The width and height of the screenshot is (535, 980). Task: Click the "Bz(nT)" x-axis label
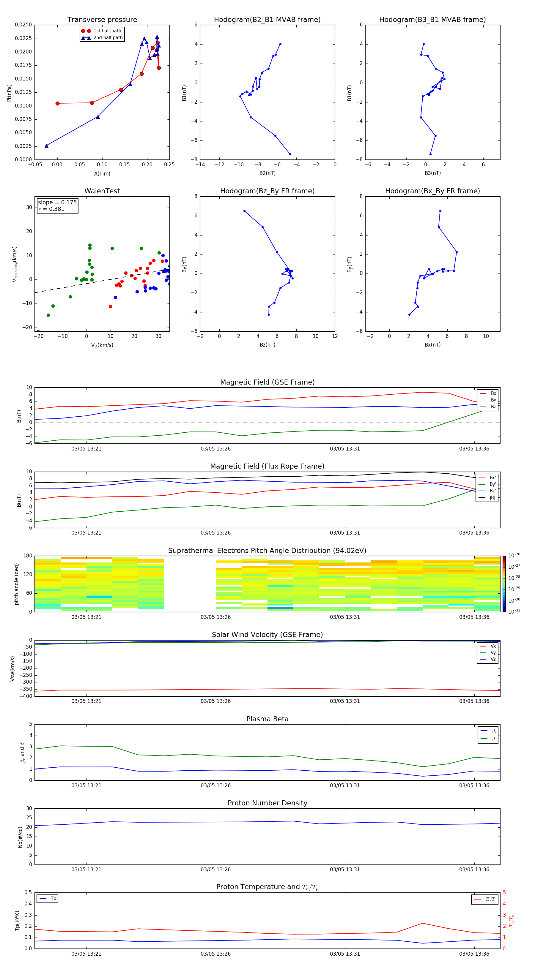click(x=267, y=345)
